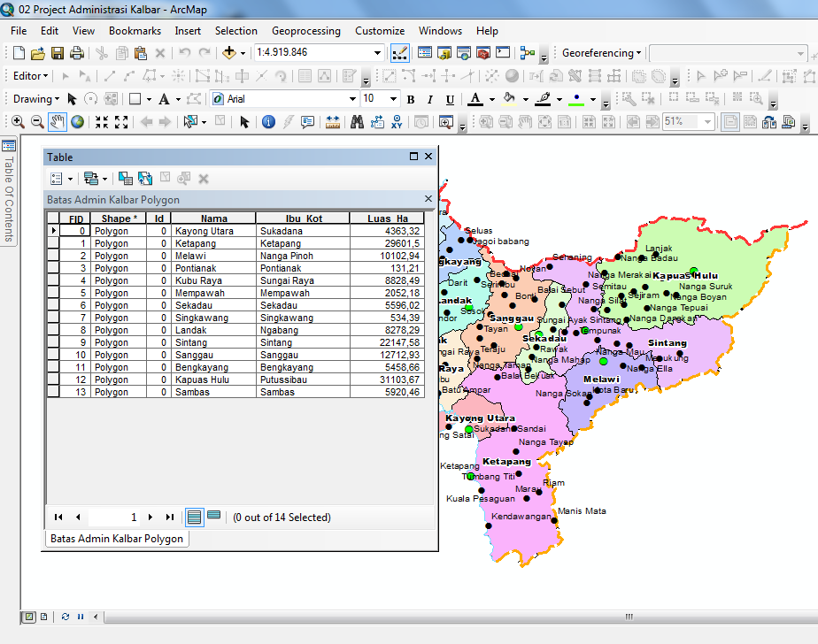The width and height of the screenshot is (818, 644).
Task: Open the Selection menu
Action: click(236, 31)
